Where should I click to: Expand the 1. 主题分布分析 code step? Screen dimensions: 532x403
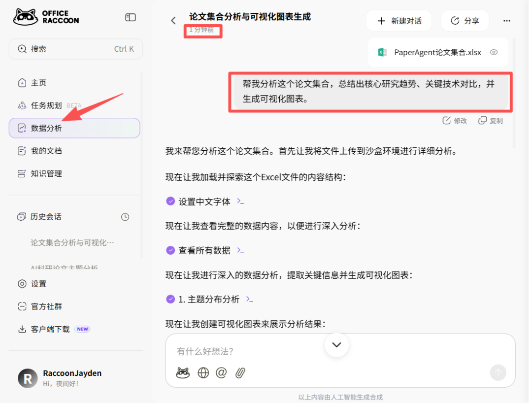tap(250, 299)
